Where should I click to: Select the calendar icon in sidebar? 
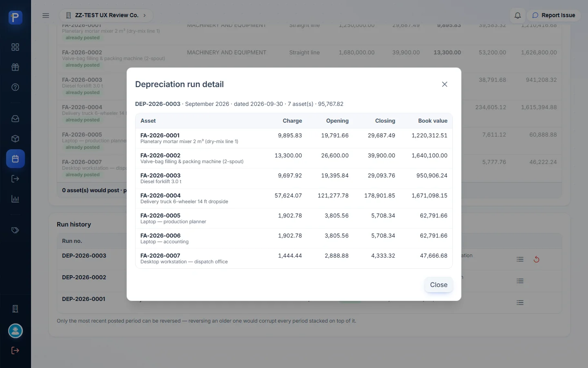click(16, 159)
